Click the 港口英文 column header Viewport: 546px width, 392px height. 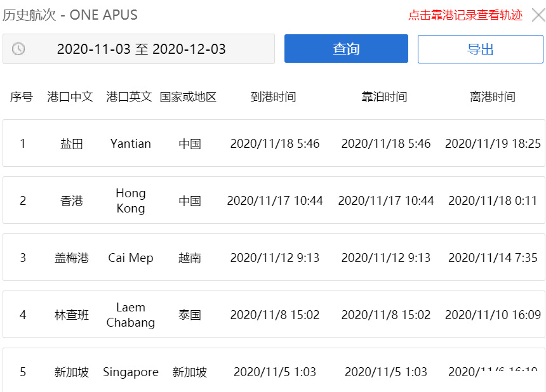pyautogui.click(x=130, y=97)
